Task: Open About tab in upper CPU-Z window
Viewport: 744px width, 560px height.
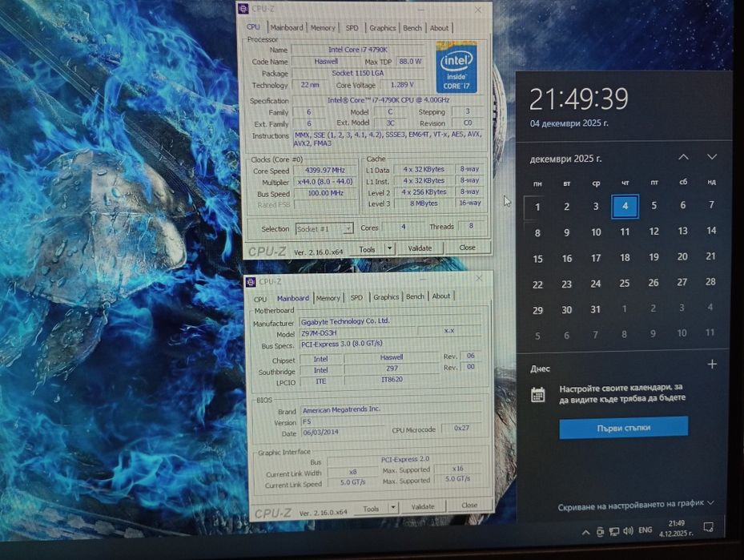Action: click(x=439, y=27)
